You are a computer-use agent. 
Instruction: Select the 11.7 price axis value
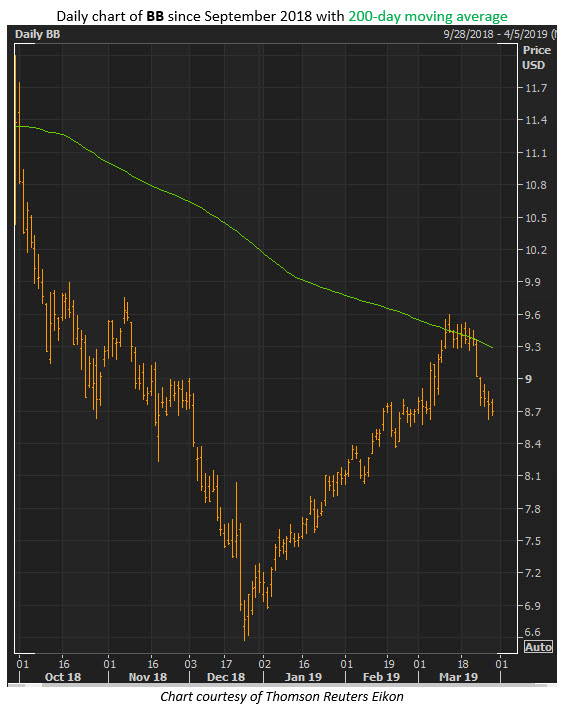coord(536,88)
